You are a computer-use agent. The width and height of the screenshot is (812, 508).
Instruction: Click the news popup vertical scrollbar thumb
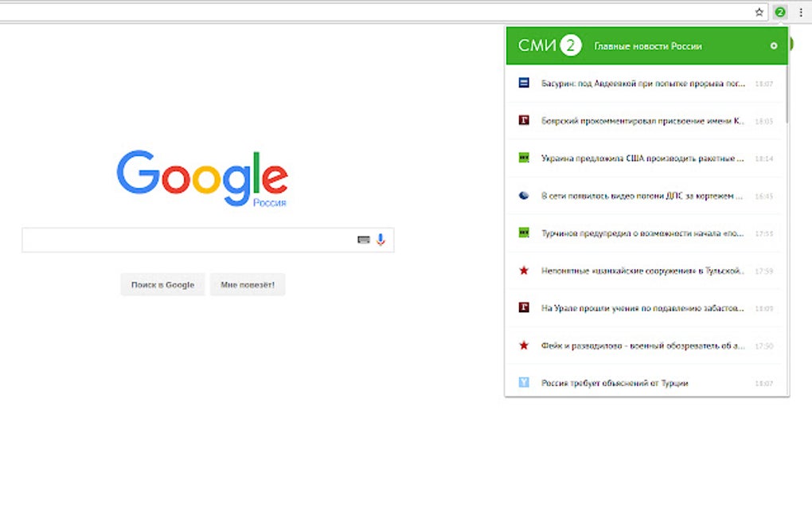click(x=787, y=93)
